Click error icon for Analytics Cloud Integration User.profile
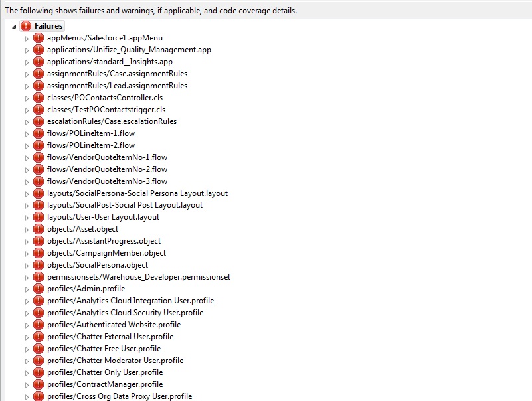The width and height of the screenshot is (532, 401). pos(39,301)
